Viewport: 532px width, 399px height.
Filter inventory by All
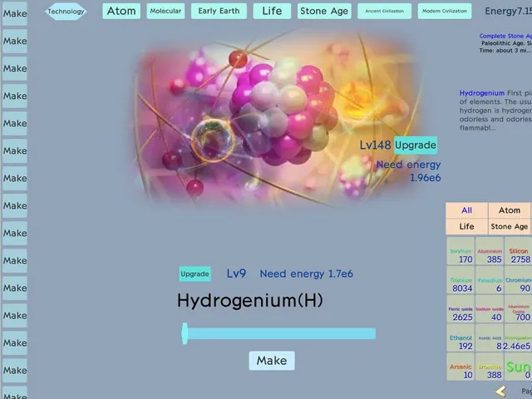point(466,210)
